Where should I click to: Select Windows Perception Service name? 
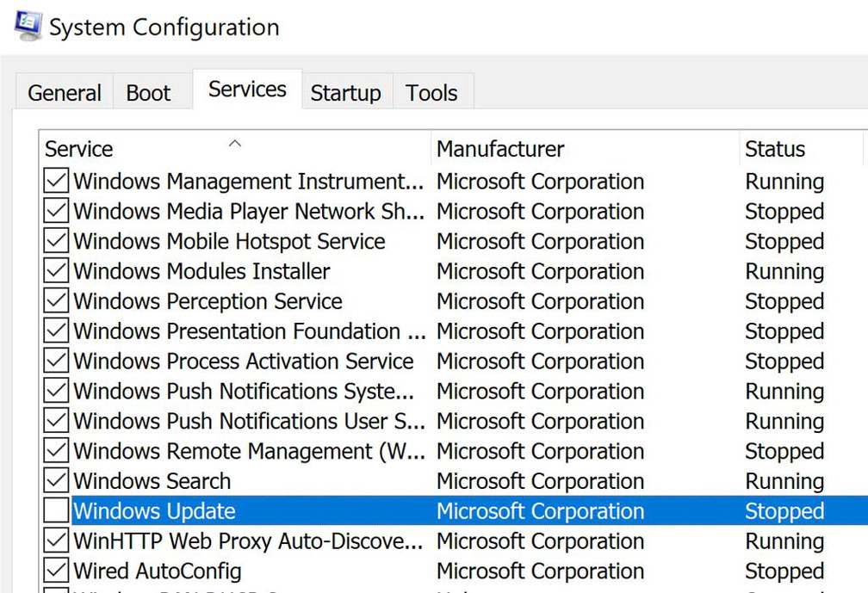(208, 301)
